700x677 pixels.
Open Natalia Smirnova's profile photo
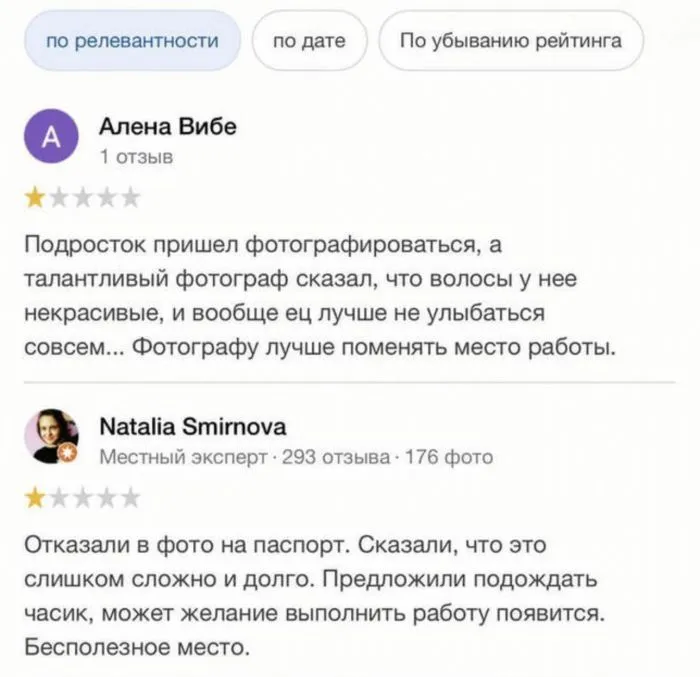pyautogui.click(x=50, y=435)
